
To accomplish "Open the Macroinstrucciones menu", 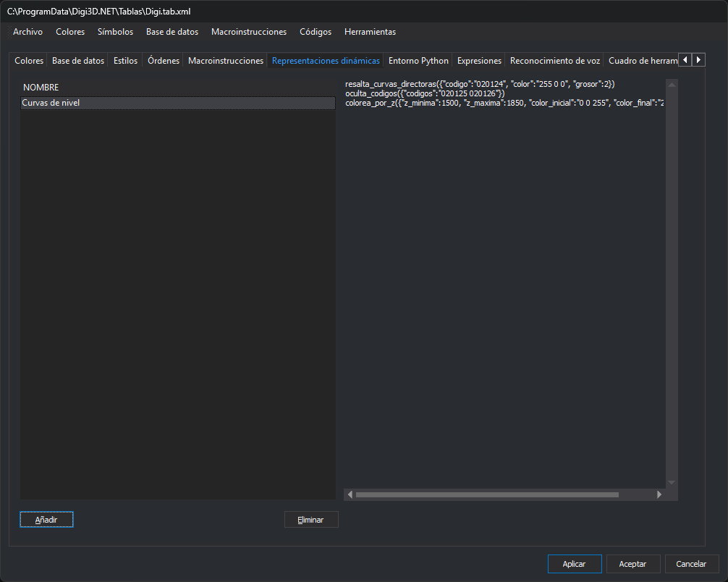I will coord(249,32).
